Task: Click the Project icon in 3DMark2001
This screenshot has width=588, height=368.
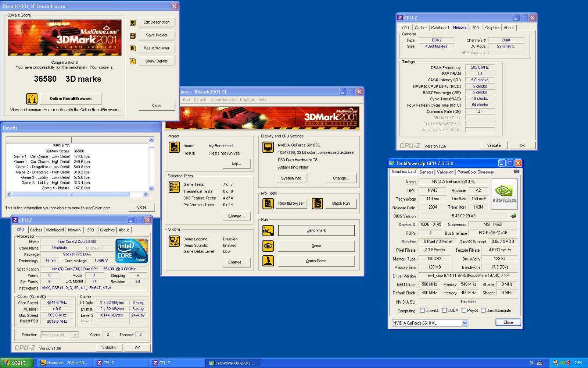Action: (x=174, y=147)
